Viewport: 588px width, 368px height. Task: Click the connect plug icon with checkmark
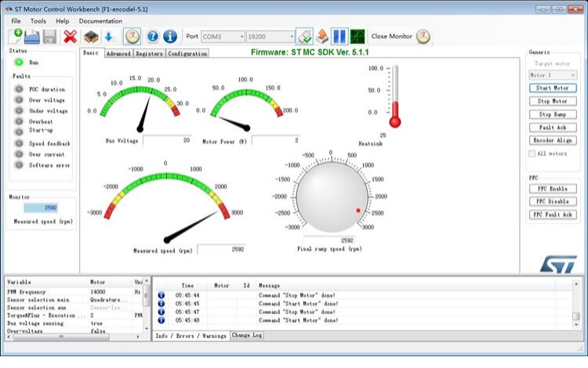[x=304, y=36]
